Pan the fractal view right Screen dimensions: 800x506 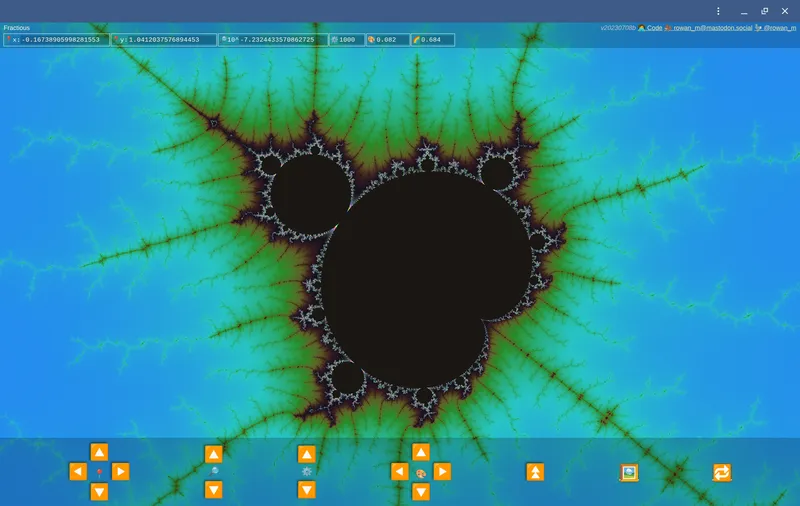click(x=120, y=471)
